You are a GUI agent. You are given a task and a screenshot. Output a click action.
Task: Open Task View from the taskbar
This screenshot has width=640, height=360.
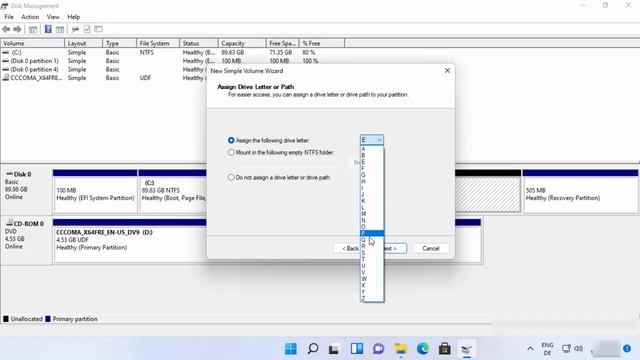point(334,349)
